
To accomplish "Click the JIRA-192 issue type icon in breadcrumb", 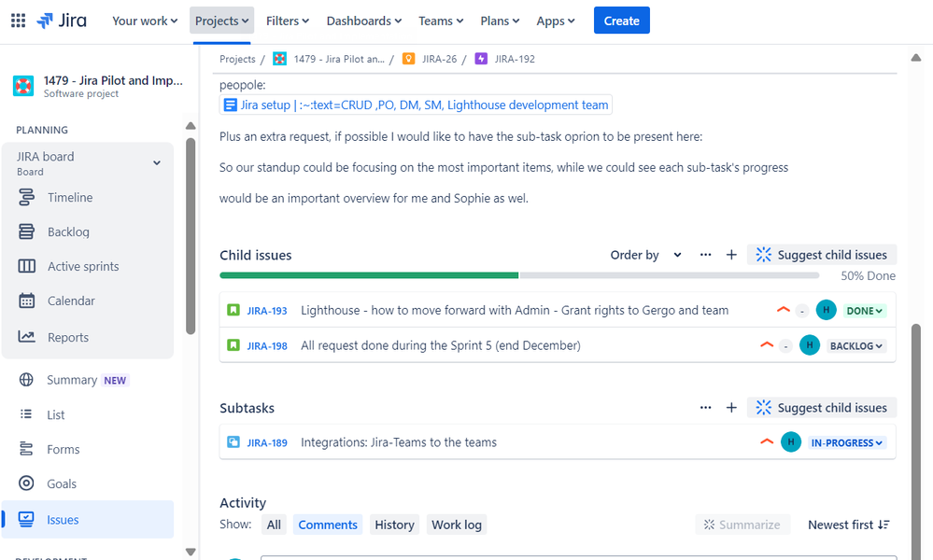I will point(481,59).
